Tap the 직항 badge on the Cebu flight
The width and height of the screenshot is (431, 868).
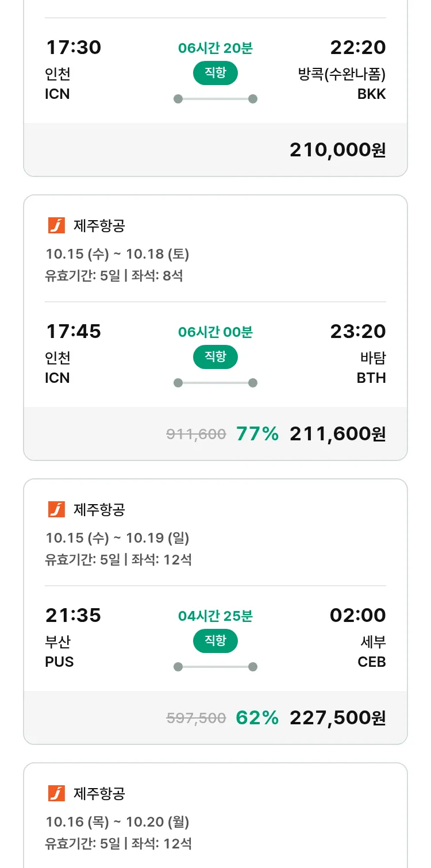[x=215, y=642]
